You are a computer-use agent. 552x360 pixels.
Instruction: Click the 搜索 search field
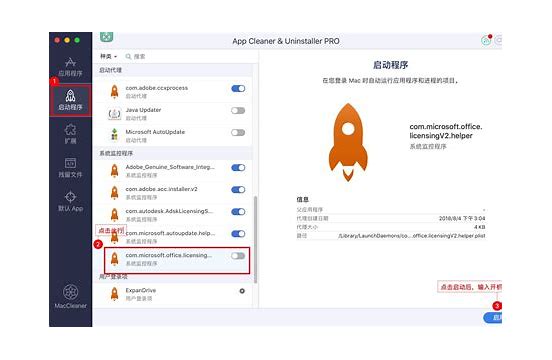[x=139, y=56]
